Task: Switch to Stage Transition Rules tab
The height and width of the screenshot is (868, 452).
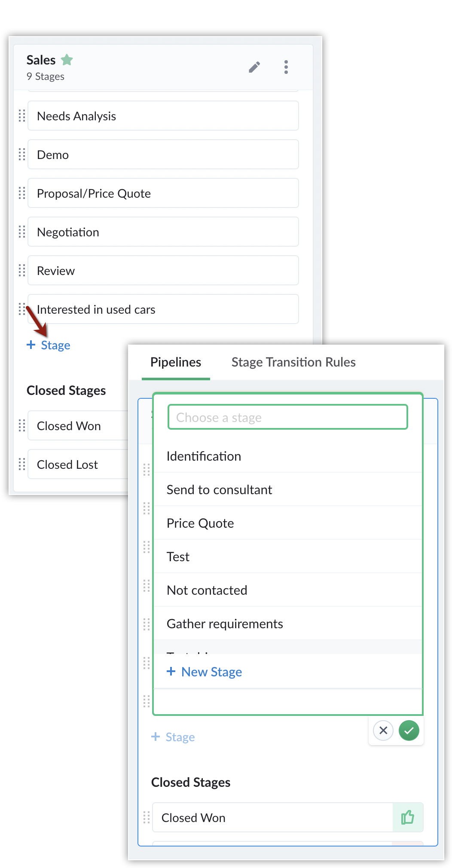Action: coord(293,362)
